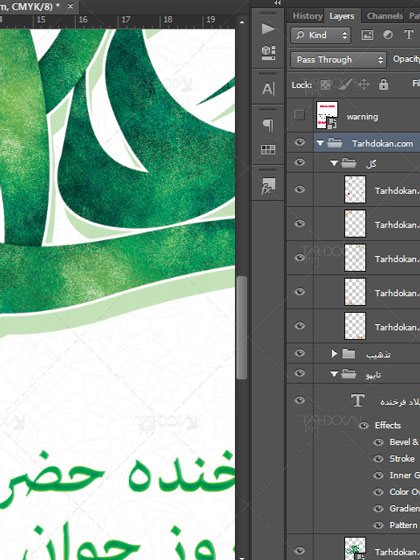420x560 pixels.
Task: Hide the Tarhdokan.com group
Action: 300,142
